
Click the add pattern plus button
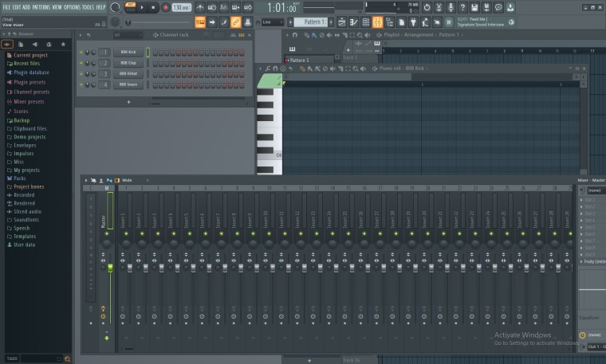[x=331, y=22]
